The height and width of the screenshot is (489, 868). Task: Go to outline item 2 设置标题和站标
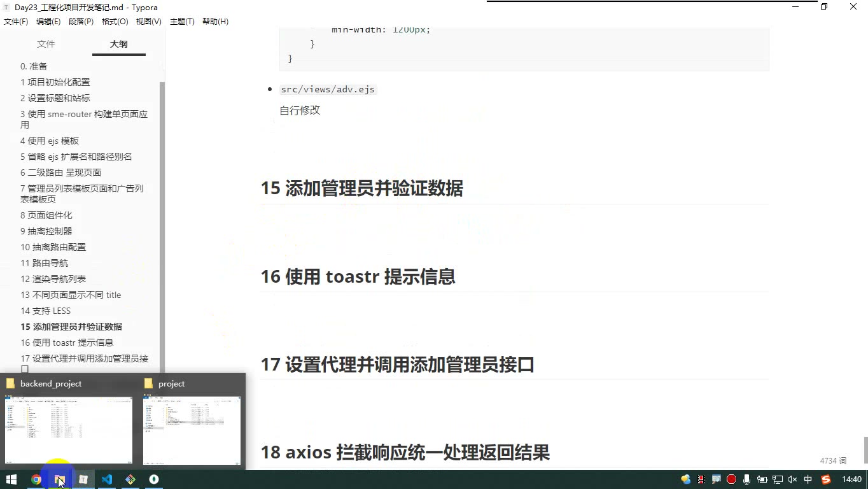tap(55, 98)
